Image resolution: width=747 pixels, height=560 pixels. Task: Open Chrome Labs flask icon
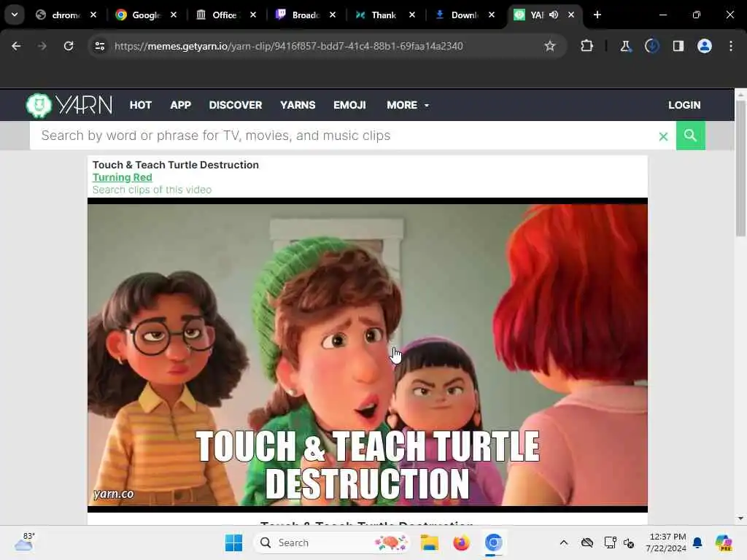pyautogui.click(x=625, y=46)
